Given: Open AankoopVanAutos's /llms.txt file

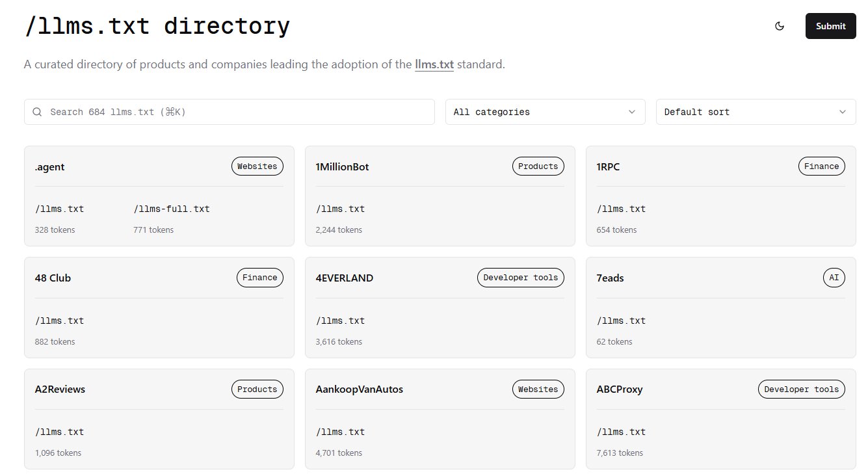Looking at the screenshot, I should (340, 432).
